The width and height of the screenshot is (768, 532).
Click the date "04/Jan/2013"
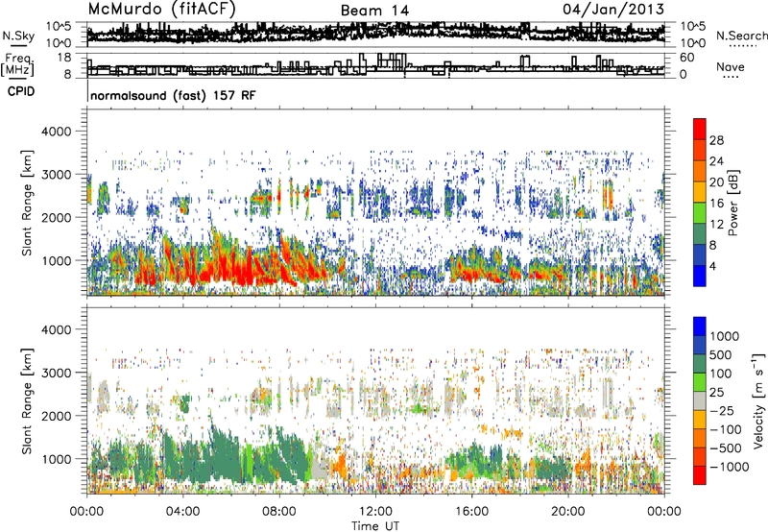click(x=613, y=10)
